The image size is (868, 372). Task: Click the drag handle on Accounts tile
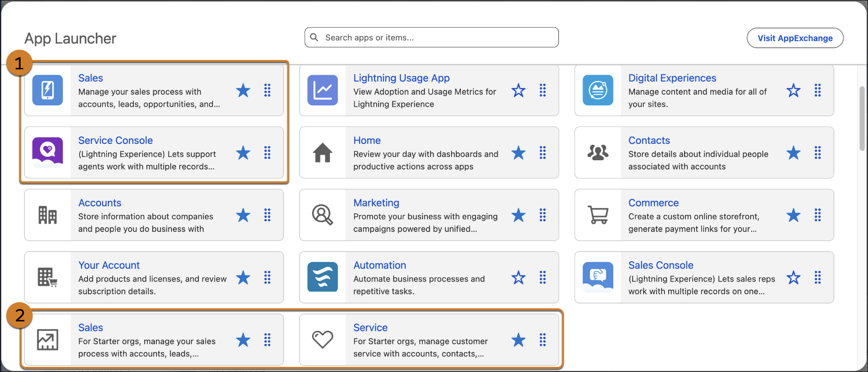(267, 215)
